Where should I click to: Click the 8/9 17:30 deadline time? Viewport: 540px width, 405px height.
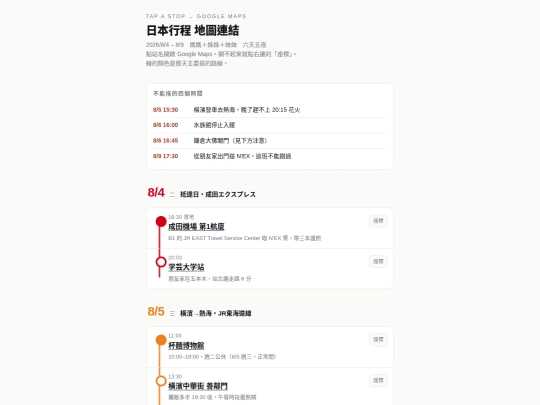coord(165,156)
